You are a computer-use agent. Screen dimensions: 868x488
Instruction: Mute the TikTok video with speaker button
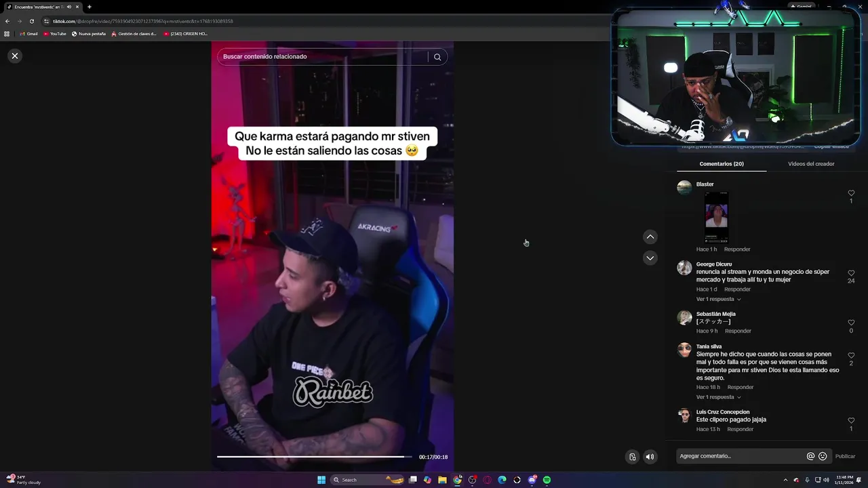click(x=650, y=456)
